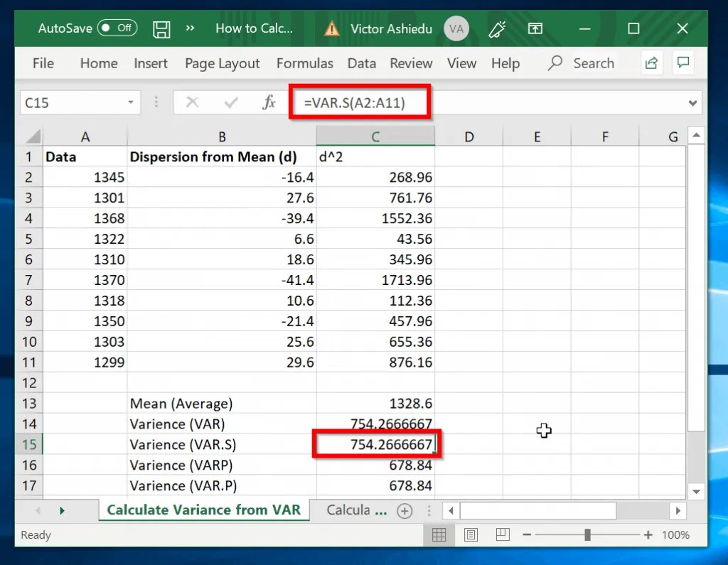This screenshot has height=565, width=728.
Task: Click the vertical scrollbar up arrow
Action: (696, 136)
